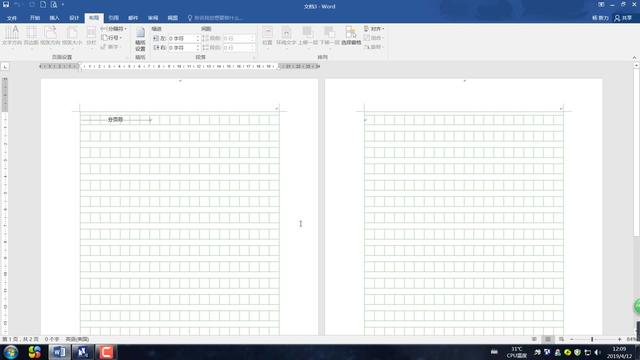Switch to the 邮件 tab

point(133,18)
